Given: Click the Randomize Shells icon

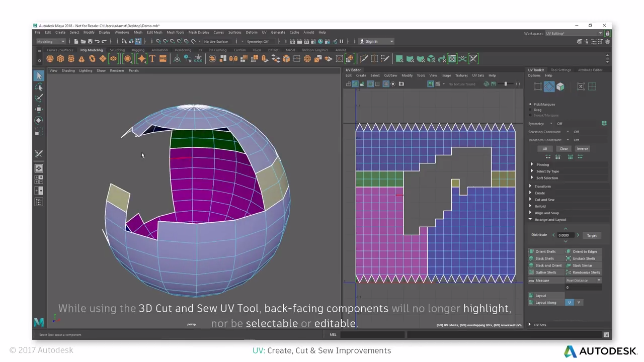Looking at the screenshot, I should pyautogui.click(x=569, y=273).
